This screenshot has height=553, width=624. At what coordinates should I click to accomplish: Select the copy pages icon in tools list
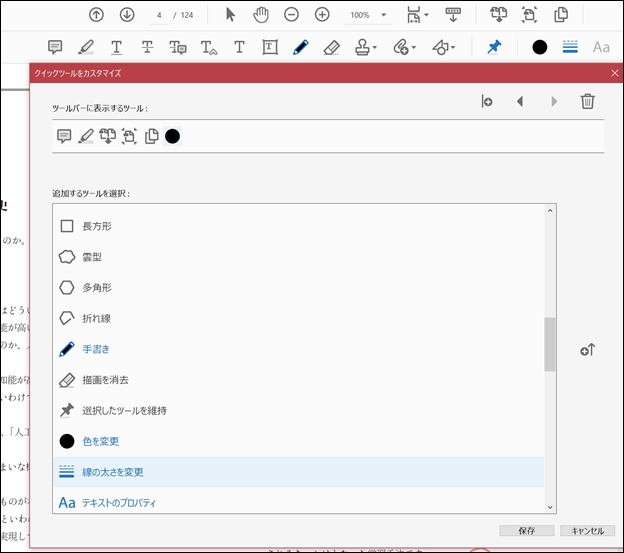[x=151, y=136]
